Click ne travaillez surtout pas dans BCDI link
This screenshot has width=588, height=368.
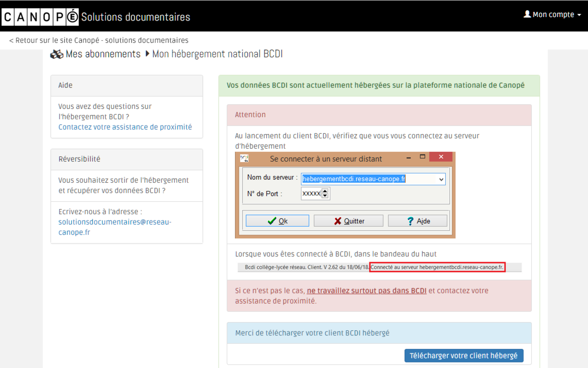pyautogui.click(x=367, y=291)
